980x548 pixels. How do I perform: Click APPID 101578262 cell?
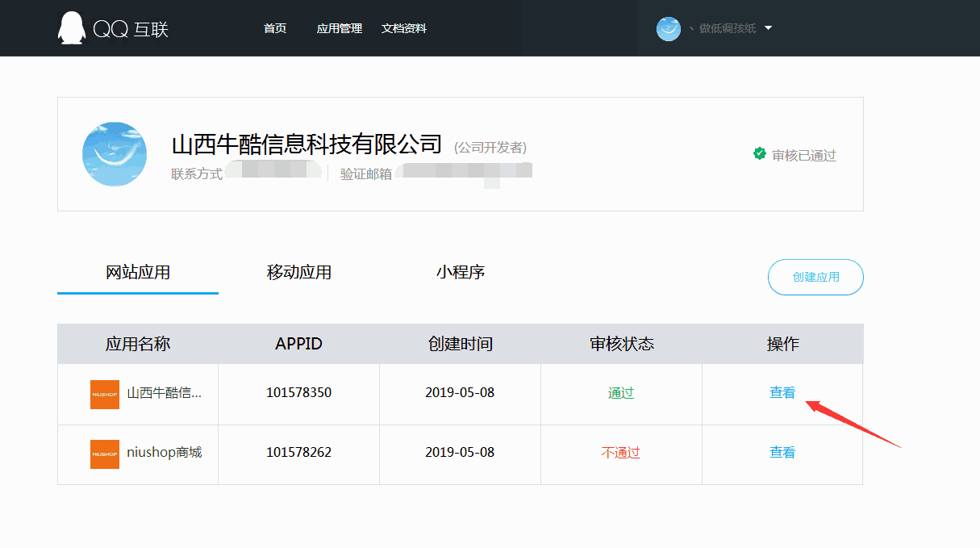[298, 453]
